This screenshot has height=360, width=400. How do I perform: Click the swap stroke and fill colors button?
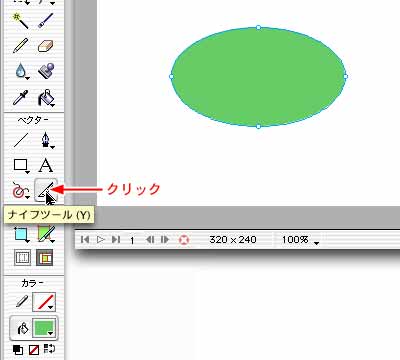[x=49, y=349]
